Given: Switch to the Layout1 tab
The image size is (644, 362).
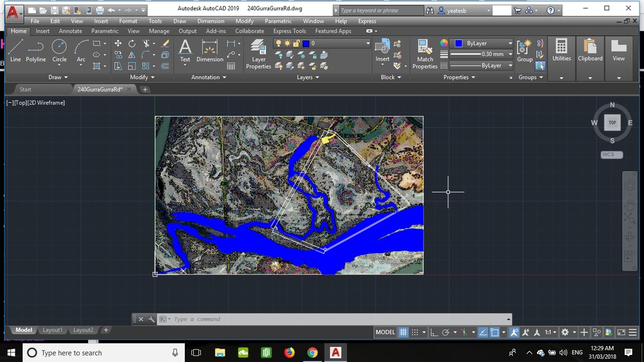Looking at the screenshot, I should (x=52, y=330).
